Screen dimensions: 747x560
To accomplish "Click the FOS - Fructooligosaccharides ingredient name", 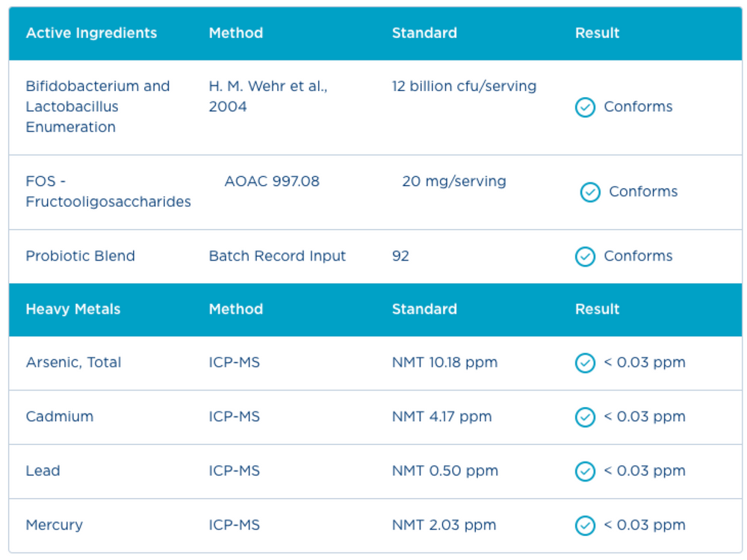I will [108, 191].
